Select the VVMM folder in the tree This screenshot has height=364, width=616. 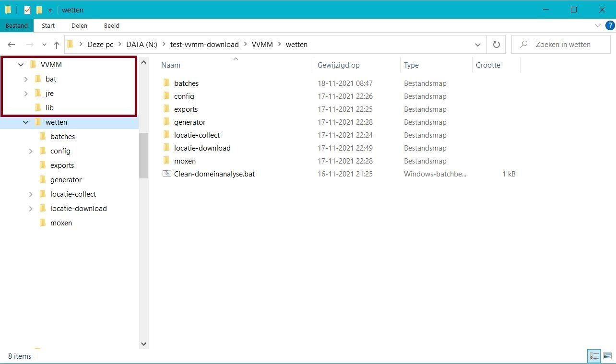pyautogui.click(x=51, y=65)
